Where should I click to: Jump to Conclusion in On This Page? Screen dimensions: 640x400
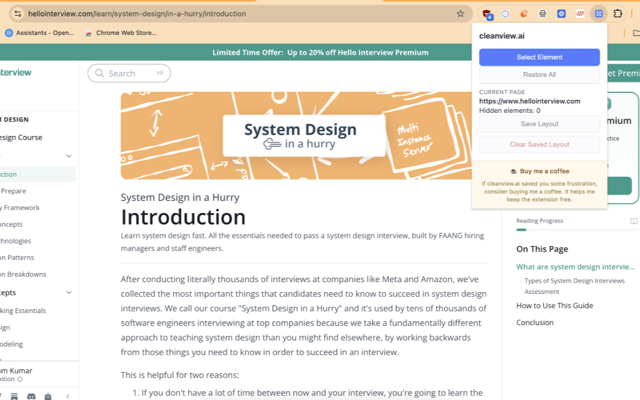tap(535, 322)
